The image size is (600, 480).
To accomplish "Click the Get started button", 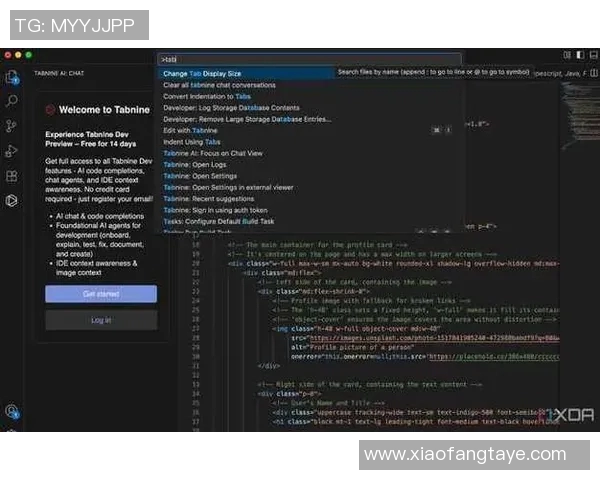I will pyautogui.click(x=101, y=294).
